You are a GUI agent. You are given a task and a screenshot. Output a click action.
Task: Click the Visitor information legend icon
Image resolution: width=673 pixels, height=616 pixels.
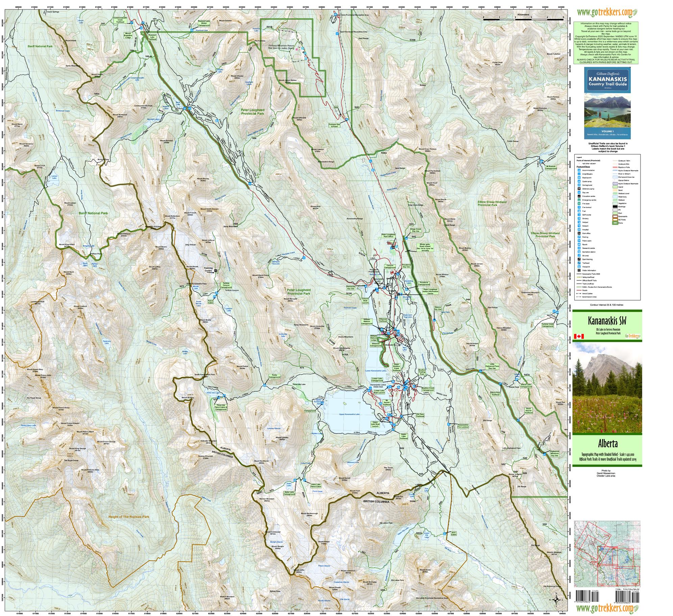(x=579, y=270)
